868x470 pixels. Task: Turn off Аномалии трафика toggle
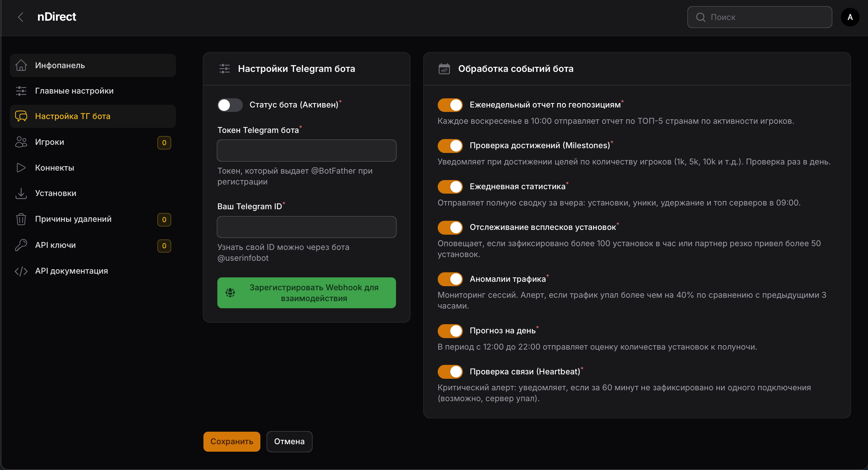pyautogui.click(x=450, y=279)
